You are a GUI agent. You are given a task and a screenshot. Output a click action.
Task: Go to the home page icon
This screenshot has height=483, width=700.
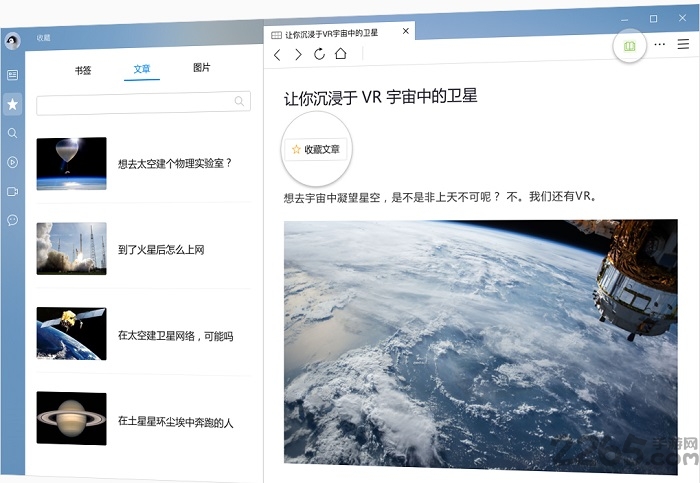pos(341,54)
